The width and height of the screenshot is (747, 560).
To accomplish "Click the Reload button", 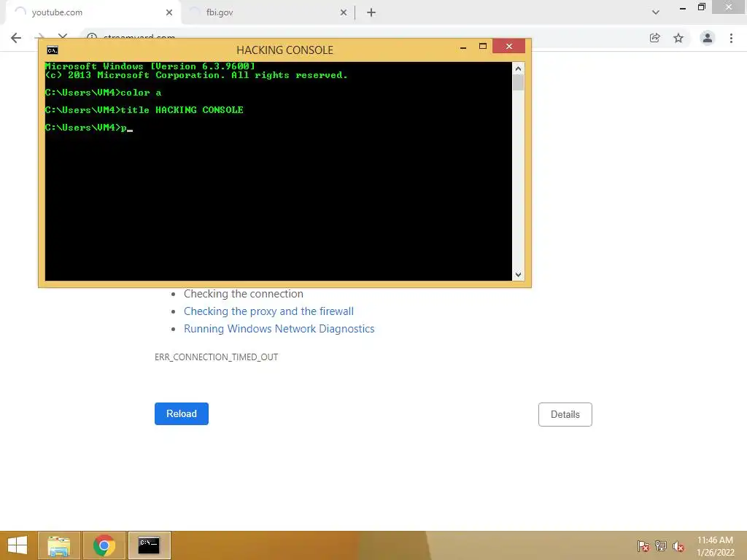I will tap(182, 414).
